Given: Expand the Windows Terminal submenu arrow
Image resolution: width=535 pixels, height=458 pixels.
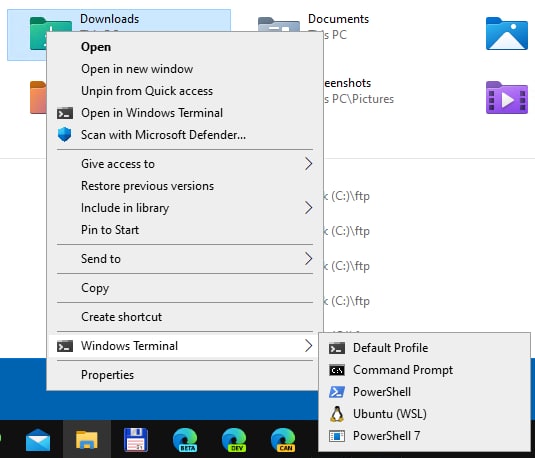Looking at the screenshot, I should 308,346.
